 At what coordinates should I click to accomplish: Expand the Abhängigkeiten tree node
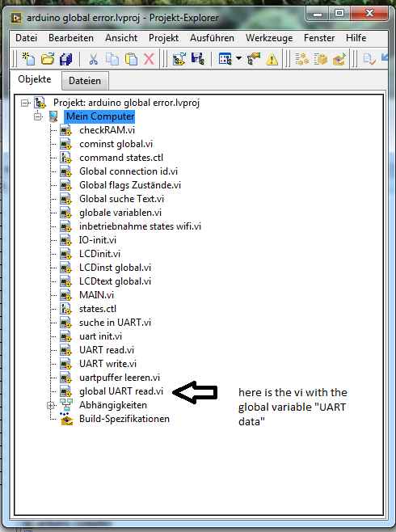pyautogui.click(x=51, y=405)
